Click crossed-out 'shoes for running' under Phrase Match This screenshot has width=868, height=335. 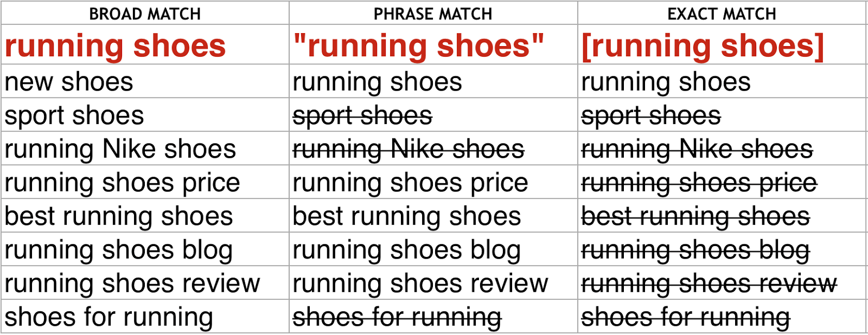tap(397, 317)
